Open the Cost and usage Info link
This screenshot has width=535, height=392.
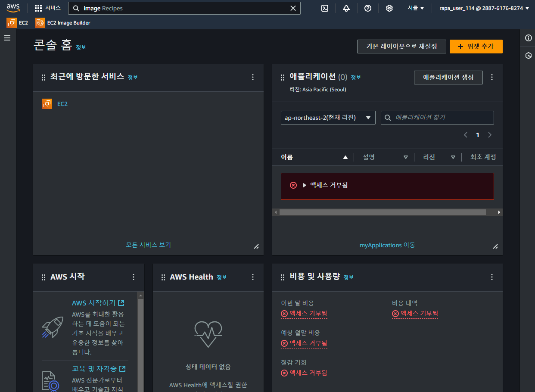(x=348, y=277)
